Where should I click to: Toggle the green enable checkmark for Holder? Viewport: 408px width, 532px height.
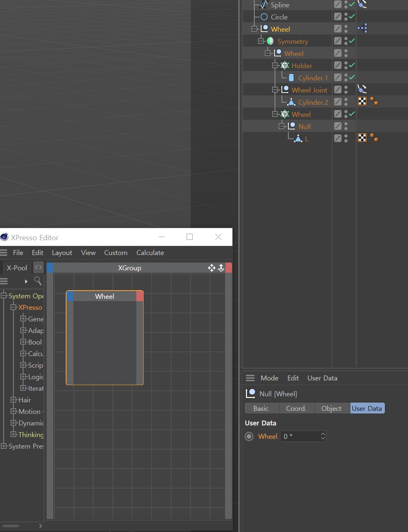pos(352,65)
